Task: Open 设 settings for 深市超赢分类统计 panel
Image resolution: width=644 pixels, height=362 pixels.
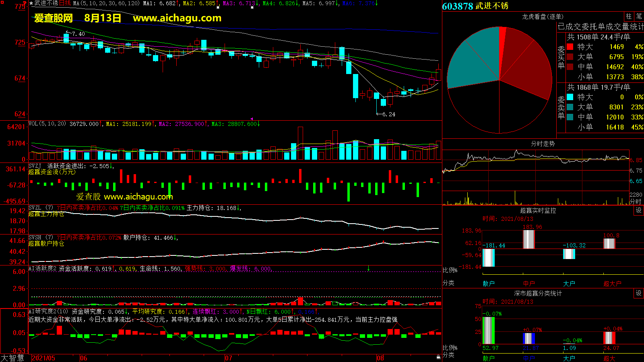Action: click(639, 293)
